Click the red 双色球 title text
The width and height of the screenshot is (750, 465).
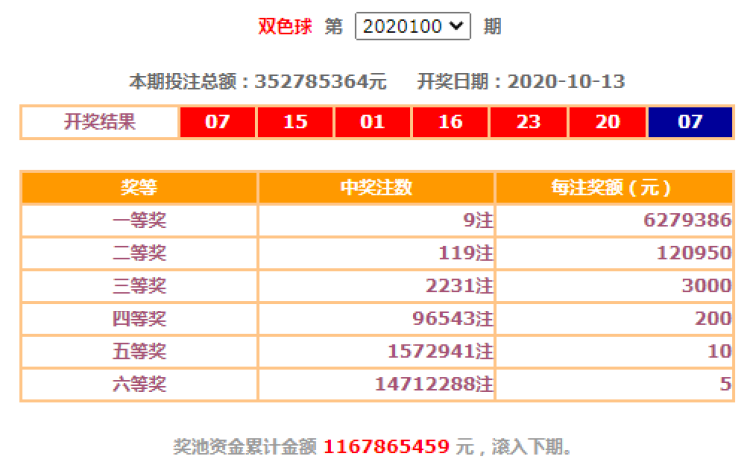[x=286, y=27]
